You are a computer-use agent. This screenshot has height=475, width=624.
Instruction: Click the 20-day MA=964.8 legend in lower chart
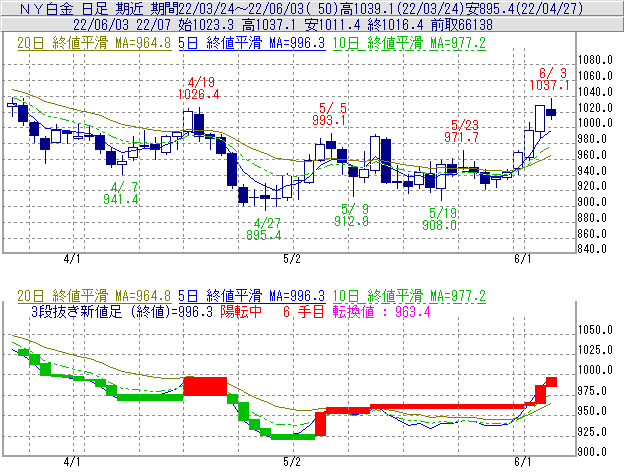point(94,296)
